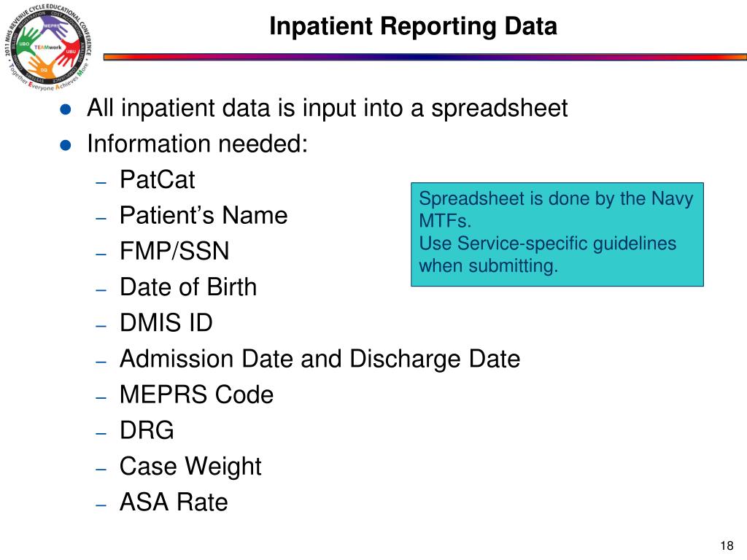Click the conference TEAMwork logo

click(48, 47)
